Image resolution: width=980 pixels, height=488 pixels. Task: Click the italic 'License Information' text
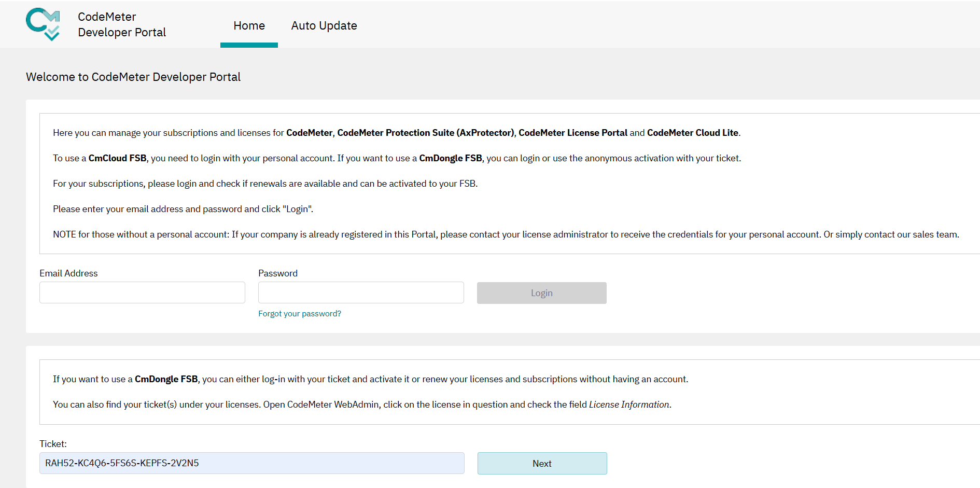tap(629, 405)
